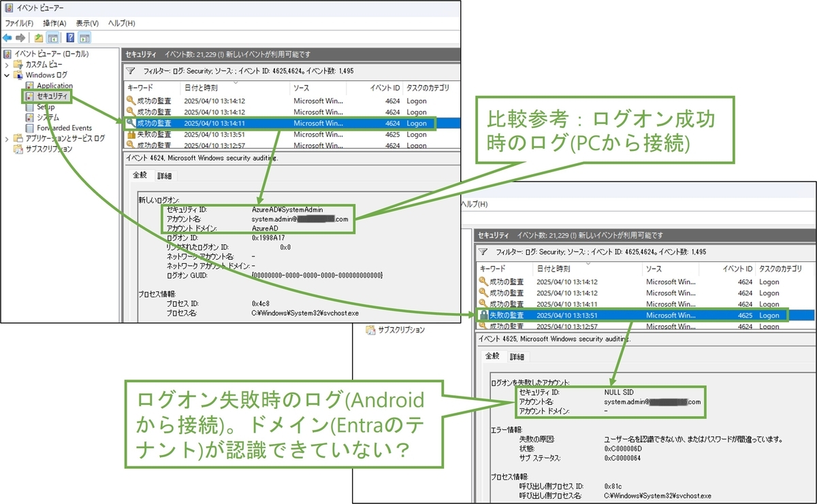Click the Back arrow in the toolbar
Viewport: 817px width, 504px height.
tap(7, 37)
